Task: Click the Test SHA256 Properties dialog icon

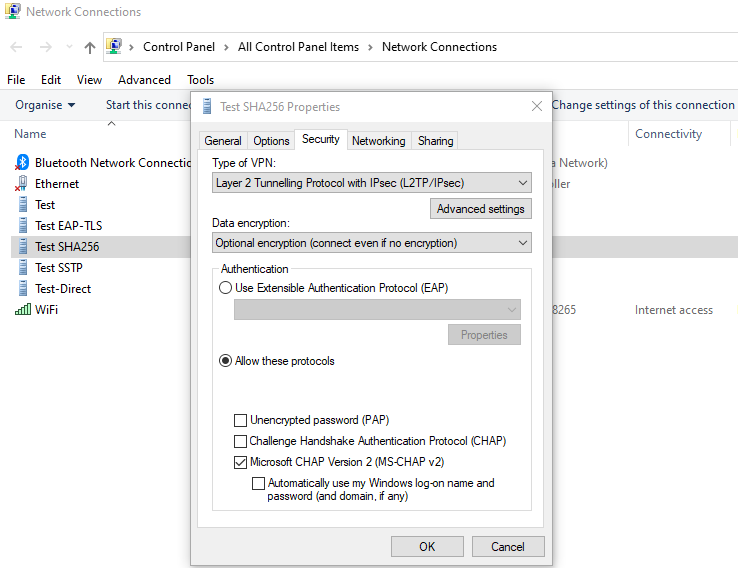Action: click(x=207, y=106)
